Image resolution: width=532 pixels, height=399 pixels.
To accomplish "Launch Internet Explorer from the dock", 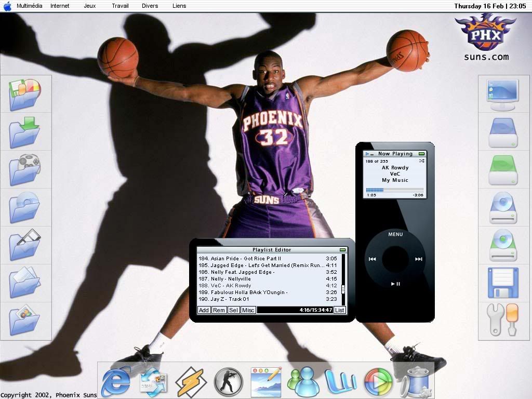I will click(x=116, y=382).
